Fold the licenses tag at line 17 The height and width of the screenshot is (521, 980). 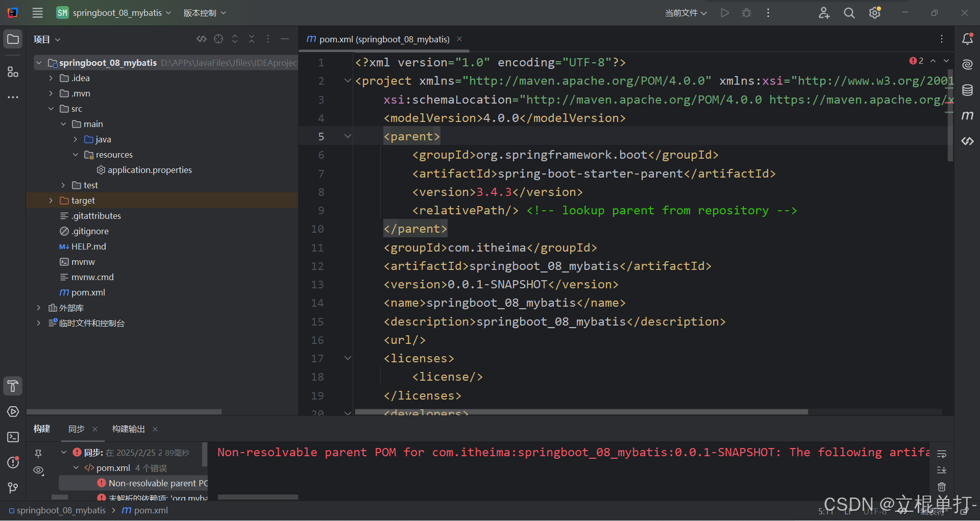coord(348,358)
